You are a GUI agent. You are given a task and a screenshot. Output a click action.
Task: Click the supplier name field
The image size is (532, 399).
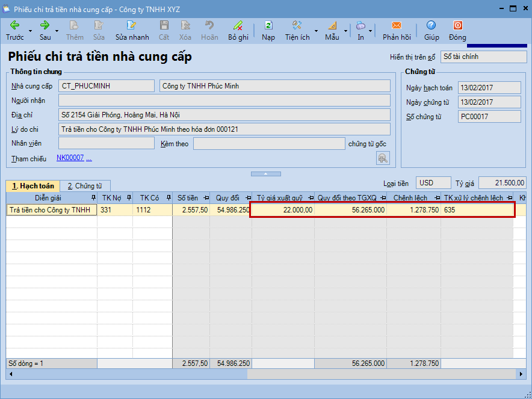[275, 86]
